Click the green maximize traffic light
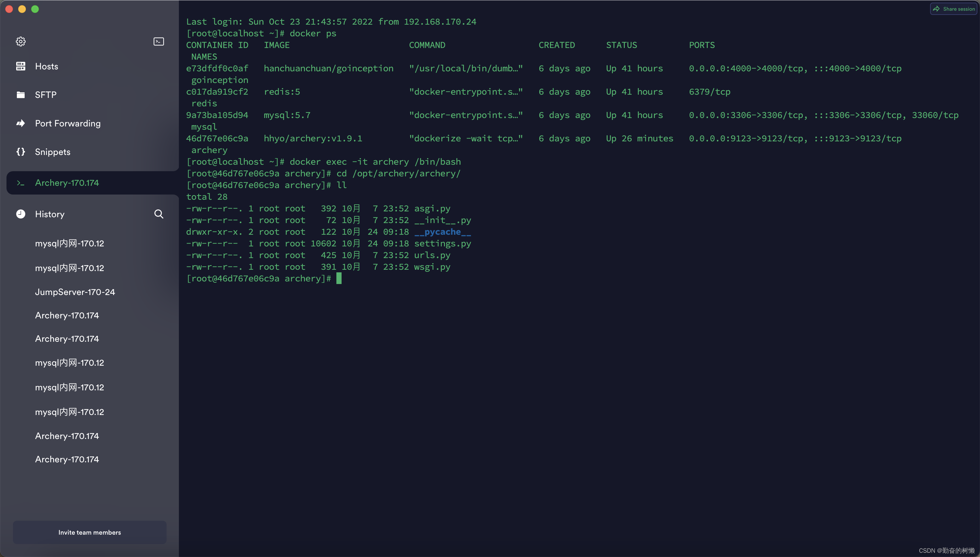Viewport: 980px width, 557px height. 35,9
